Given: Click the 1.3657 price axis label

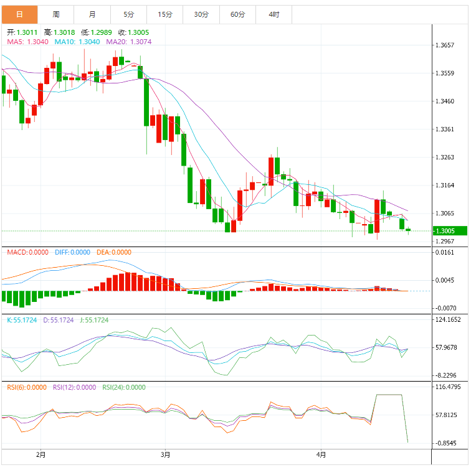Looking at the screenshot, I should pyautogui.click(x=445, y=45).
